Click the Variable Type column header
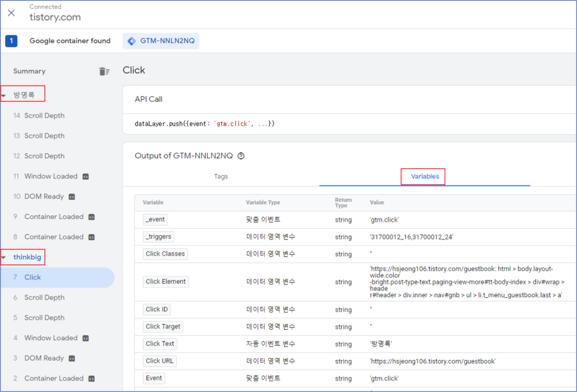The image size is (577, 392). (263, 202)
